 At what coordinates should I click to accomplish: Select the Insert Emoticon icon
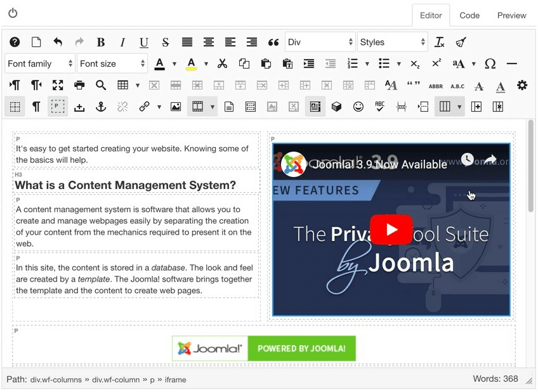pyautogui.click(x=358, y=106)
